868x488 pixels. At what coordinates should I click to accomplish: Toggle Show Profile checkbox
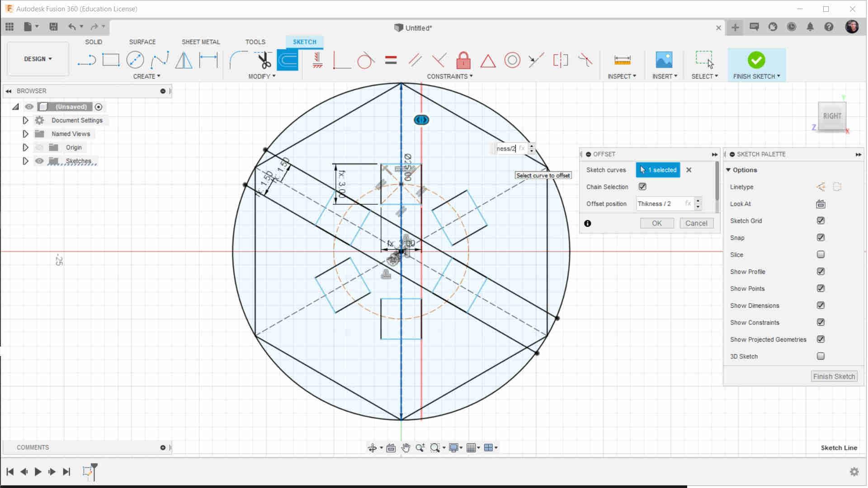821,271
